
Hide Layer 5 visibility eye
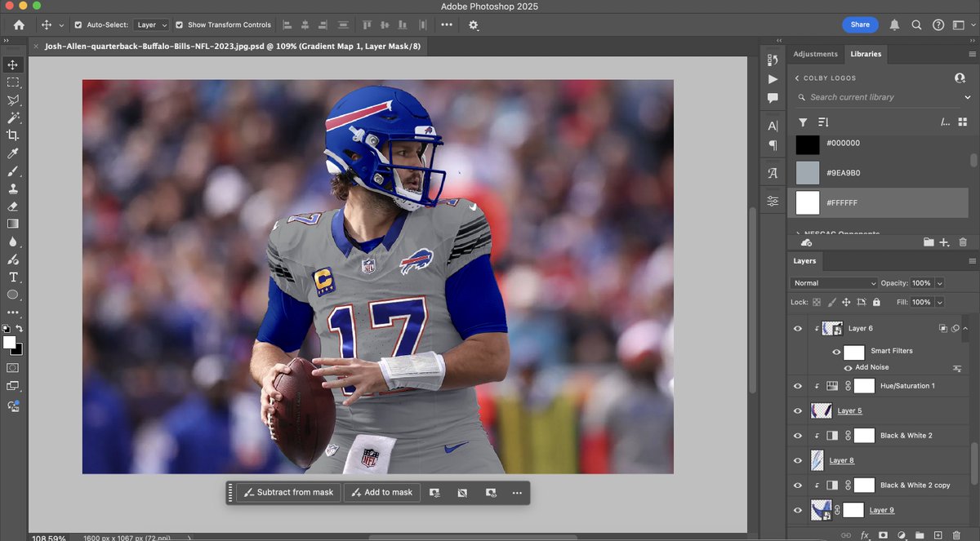(x=798, y=410)
